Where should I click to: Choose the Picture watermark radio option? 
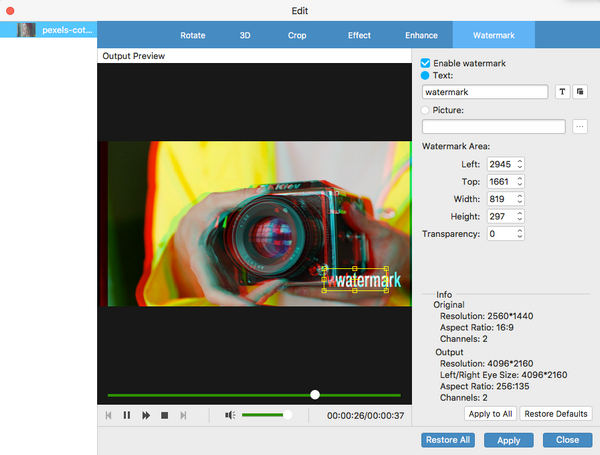pyautogui.click(x=427, y=110)
